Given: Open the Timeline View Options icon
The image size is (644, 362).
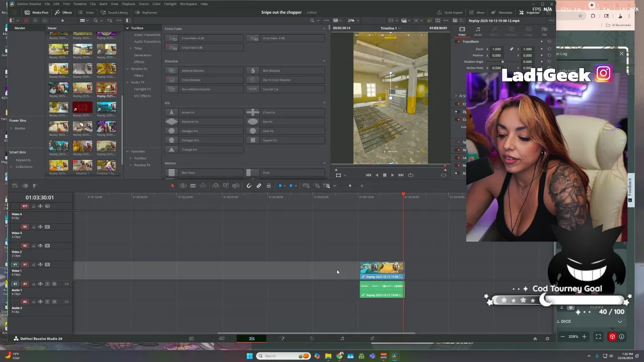Looking at the screenshot, I should click(x=15, y=186).
